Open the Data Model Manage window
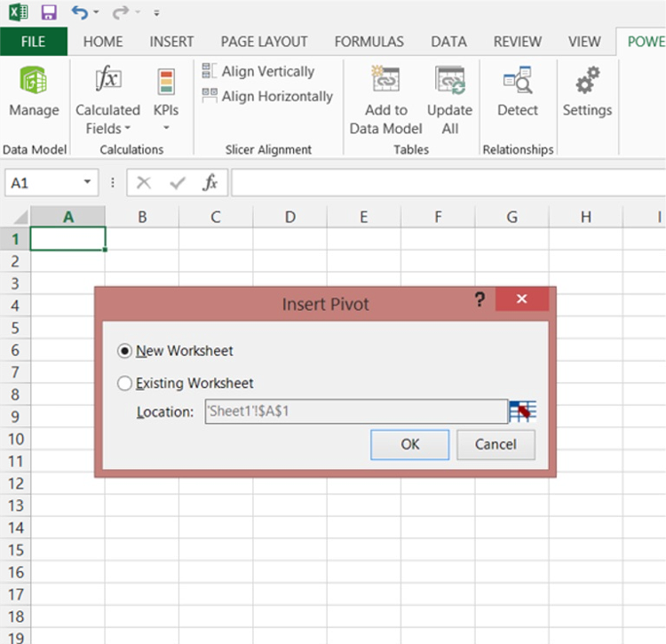This screenshot has height=644, width=666. coord(34,91)
